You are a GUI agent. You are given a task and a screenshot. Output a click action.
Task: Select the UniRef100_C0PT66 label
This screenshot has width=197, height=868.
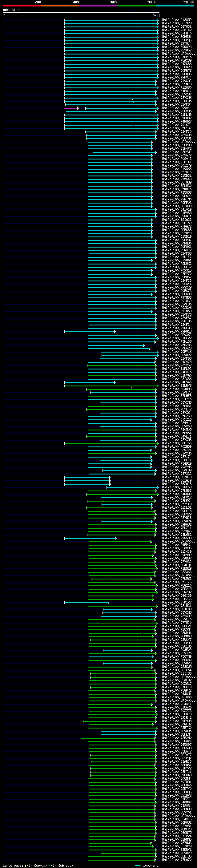177,443
